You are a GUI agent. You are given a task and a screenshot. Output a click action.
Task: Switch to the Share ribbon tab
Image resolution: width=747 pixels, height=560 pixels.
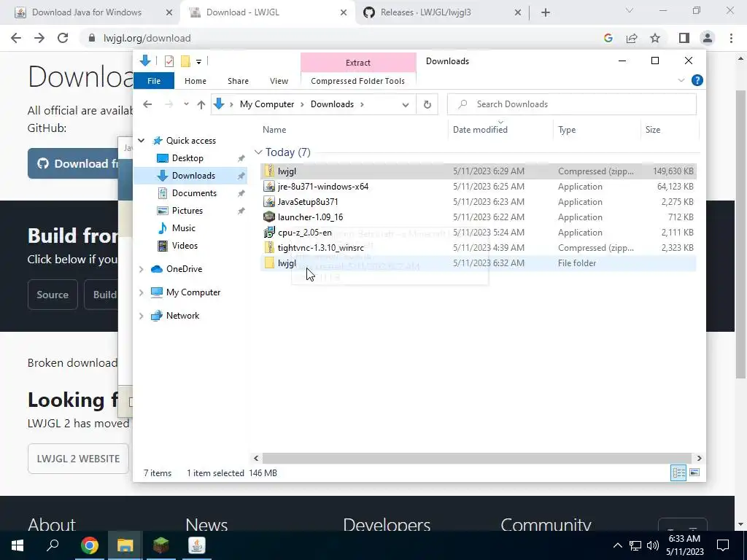tap(239, 81)
